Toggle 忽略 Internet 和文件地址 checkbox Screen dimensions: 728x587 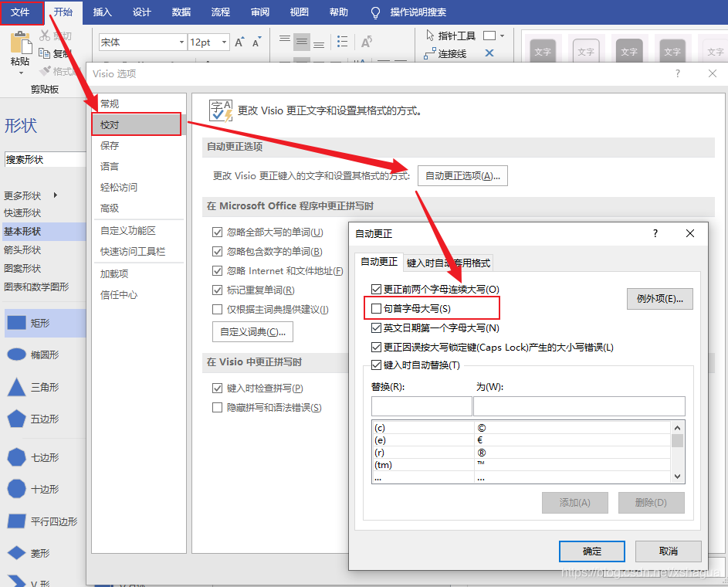tap(217, 271)
